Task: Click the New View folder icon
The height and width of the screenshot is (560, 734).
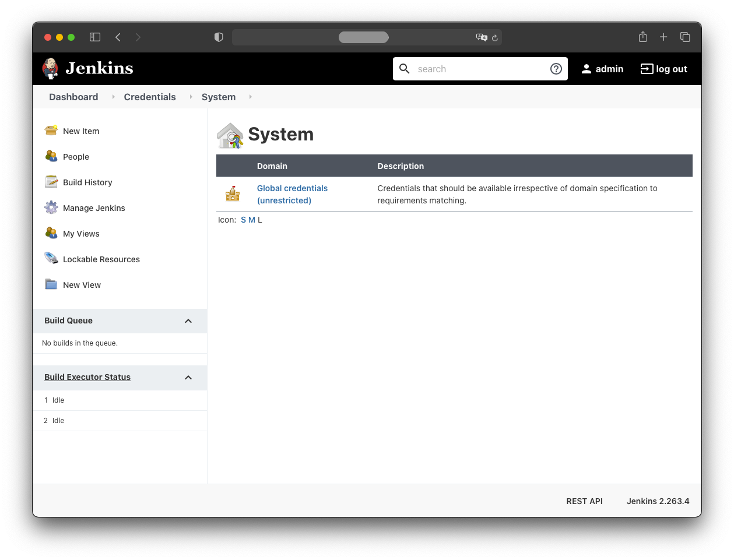Action: click(51, 284)
